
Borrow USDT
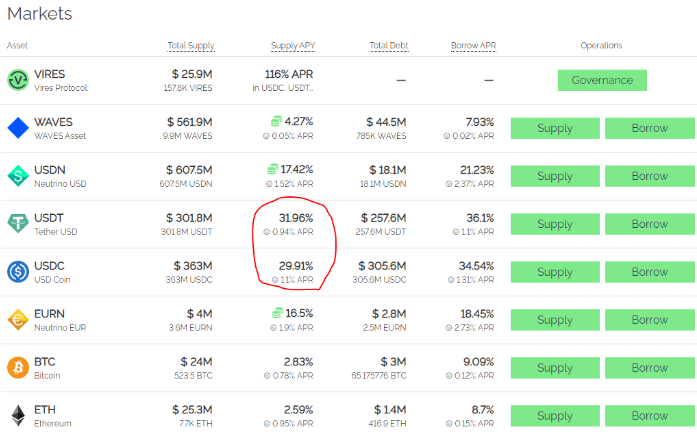(x=649, y=224)
